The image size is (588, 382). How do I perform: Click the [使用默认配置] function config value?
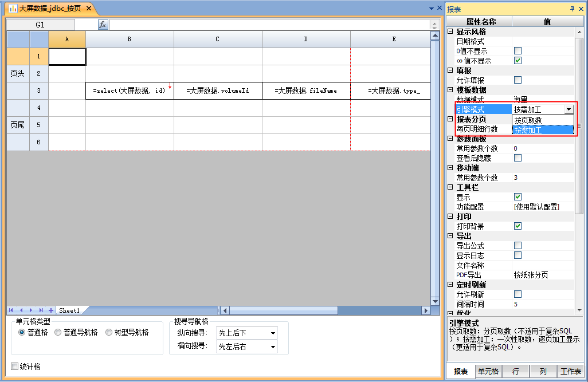click(x=536, y=207)
